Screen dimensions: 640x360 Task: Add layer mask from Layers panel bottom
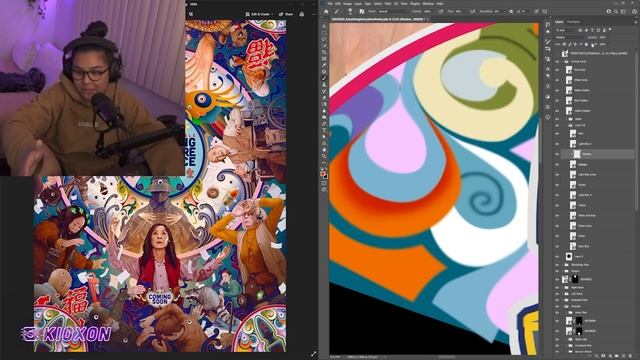coord(603,356)
